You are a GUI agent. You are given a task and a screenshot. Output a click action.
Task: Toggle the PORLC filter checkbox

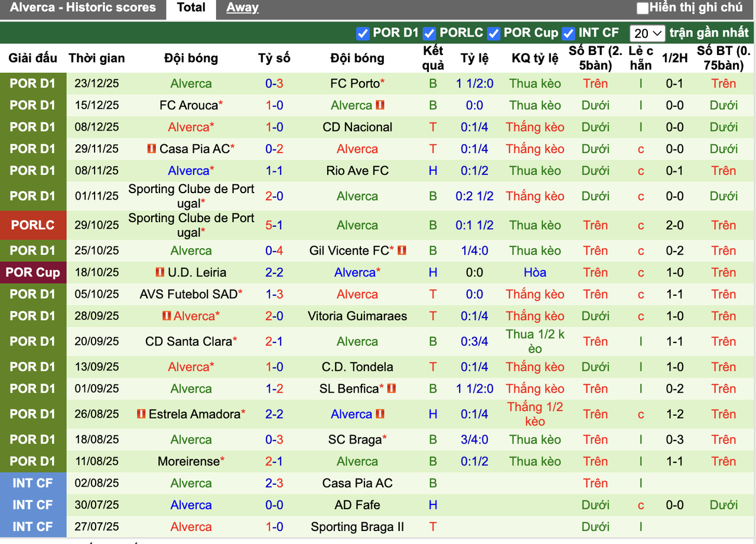tap(429, 34)
